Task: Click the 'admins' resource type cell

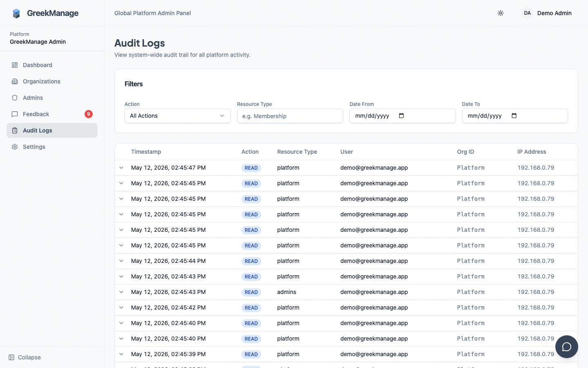Action: 287,292
